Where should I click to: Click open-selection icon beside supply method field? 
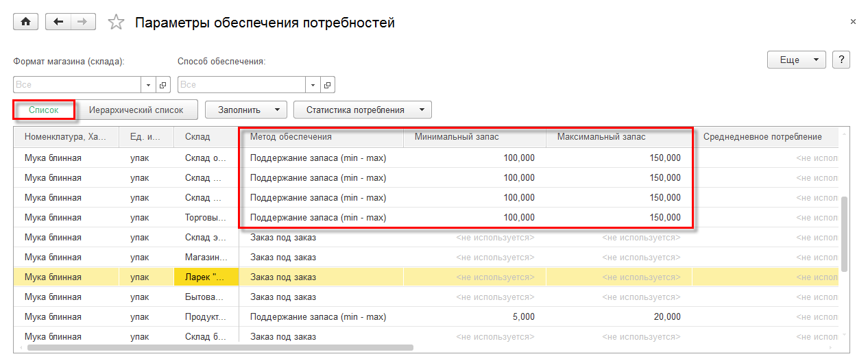coord(328,85)
